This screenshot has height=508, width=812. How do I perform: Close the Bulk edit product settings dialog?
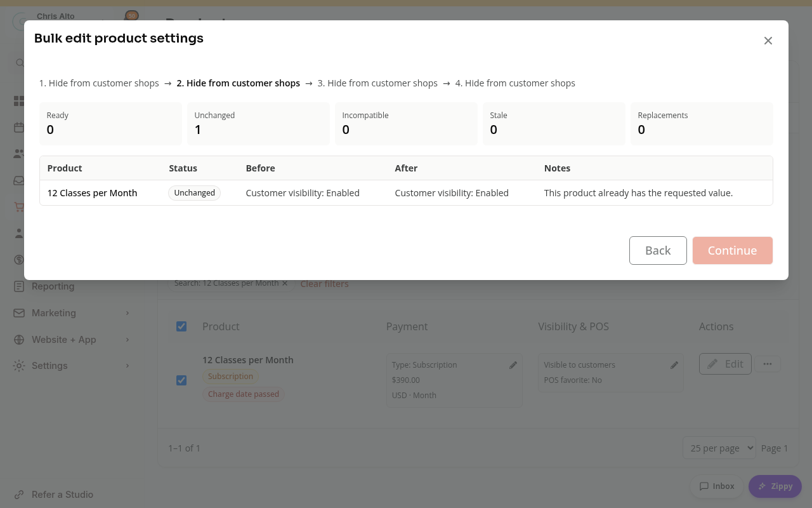[x=768, y=41]
